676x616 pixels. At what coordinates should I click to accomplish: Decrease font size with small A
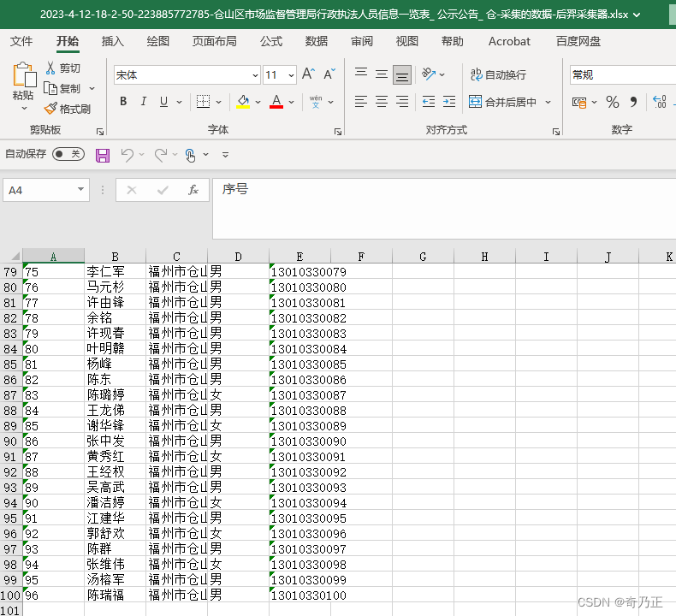click(x=329, y=74)
